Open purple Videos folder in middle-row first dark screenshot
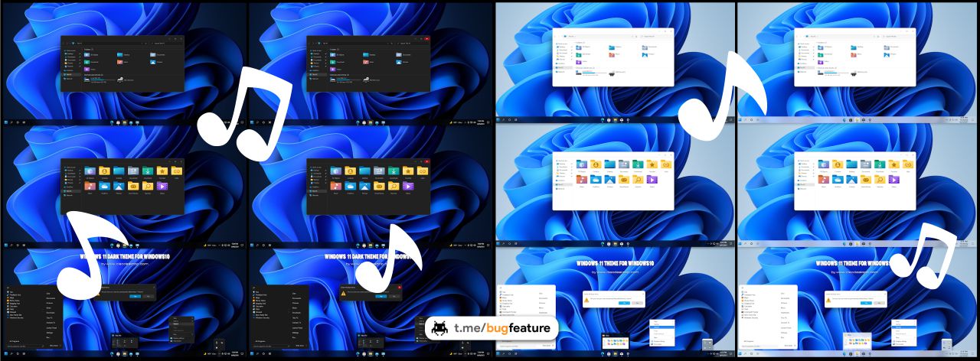The image size is (980, 361). (162, 187)
